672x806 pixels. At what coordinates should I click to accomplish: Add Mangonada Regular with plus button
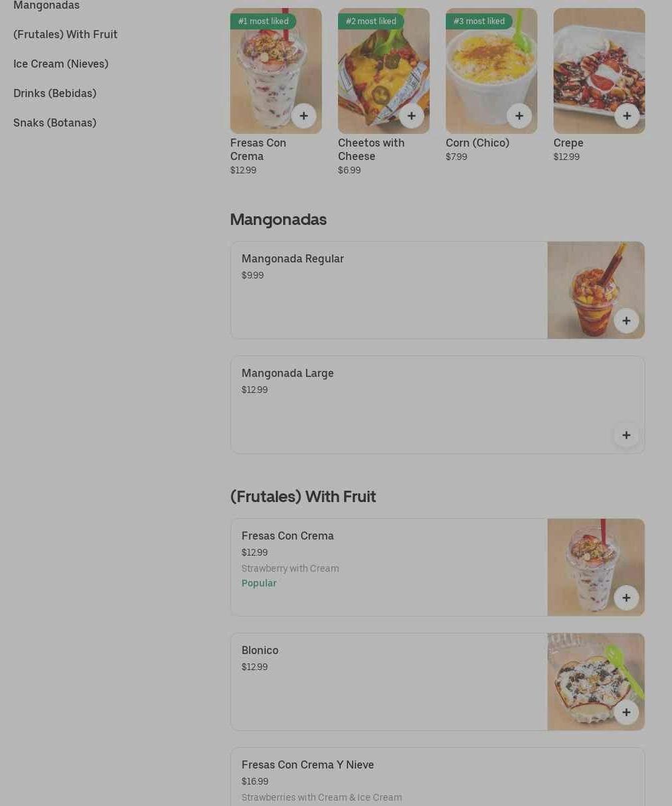(626, 321)
